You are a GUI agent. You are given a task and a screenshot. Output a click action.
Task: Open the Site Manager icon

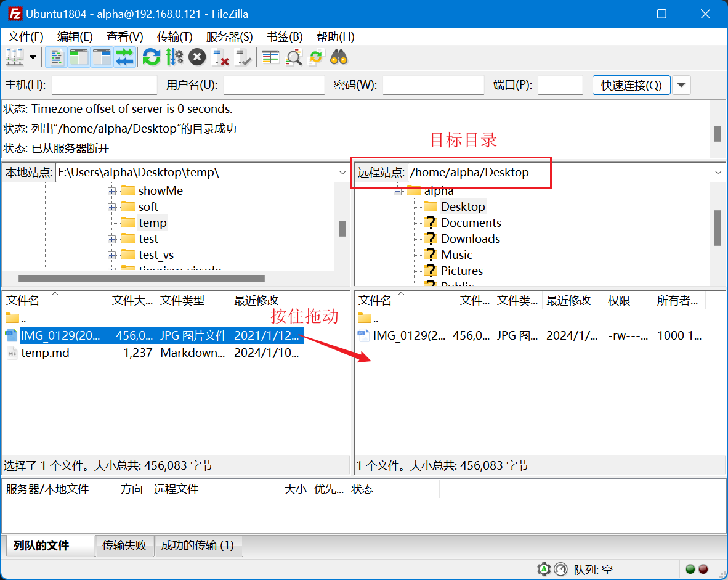point(14,57)
